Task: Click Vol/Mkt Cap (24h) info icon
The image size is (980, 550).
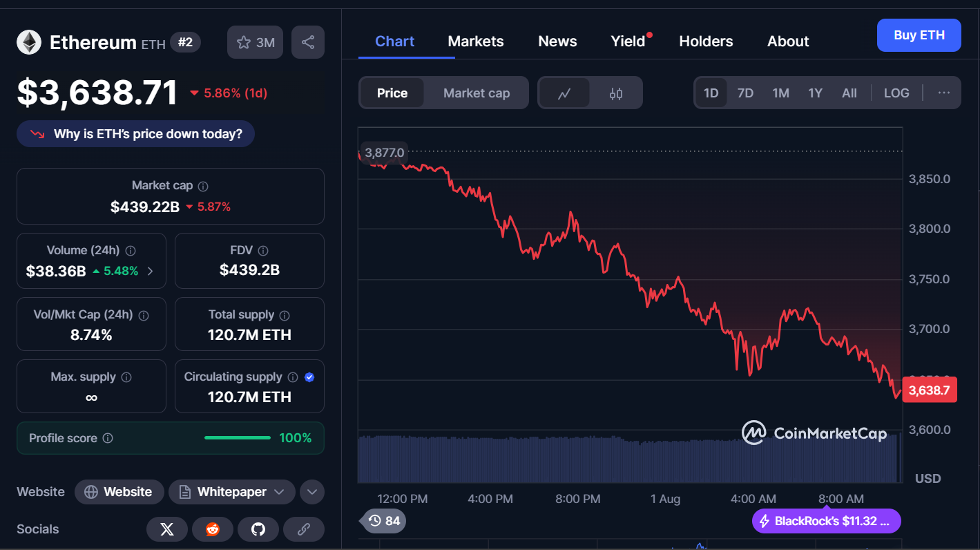Action: 144,315
